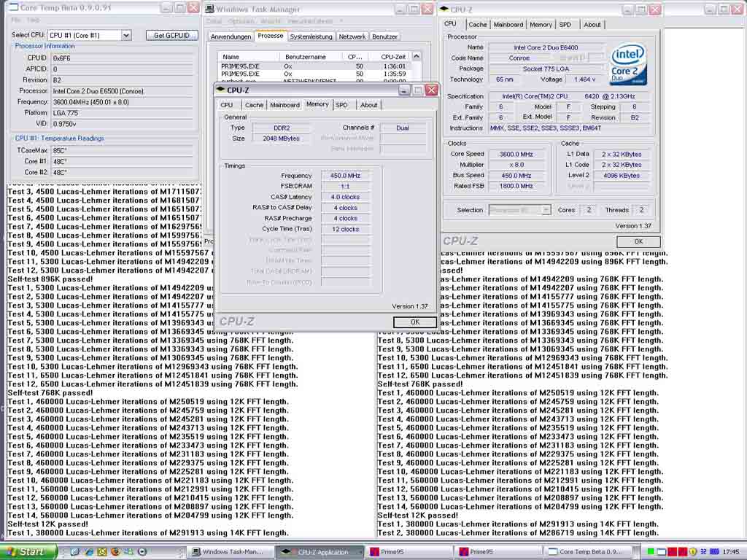Open the Windows Start menu
Screen dimensions: 747x560
[x=28, y=552]
